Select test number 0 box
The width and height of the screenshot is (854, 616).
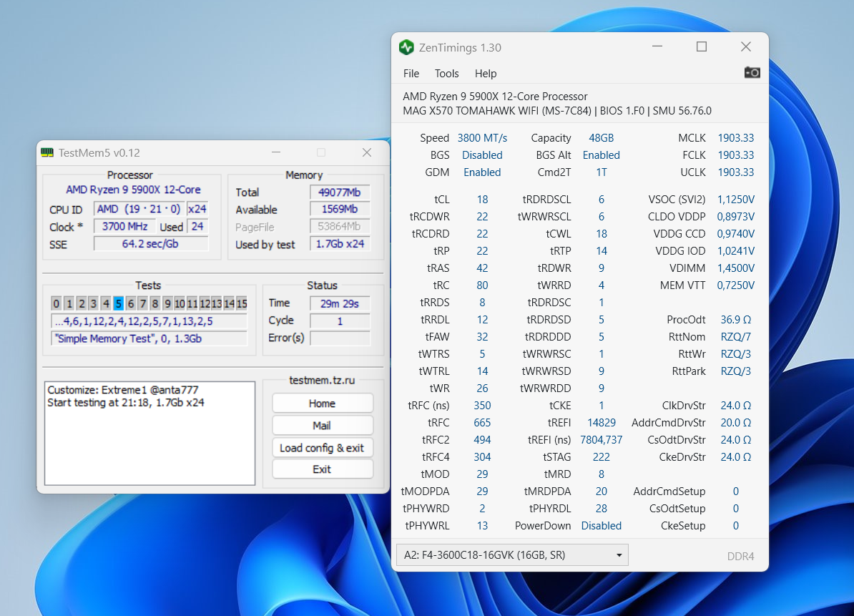click(x=56, y=303)
